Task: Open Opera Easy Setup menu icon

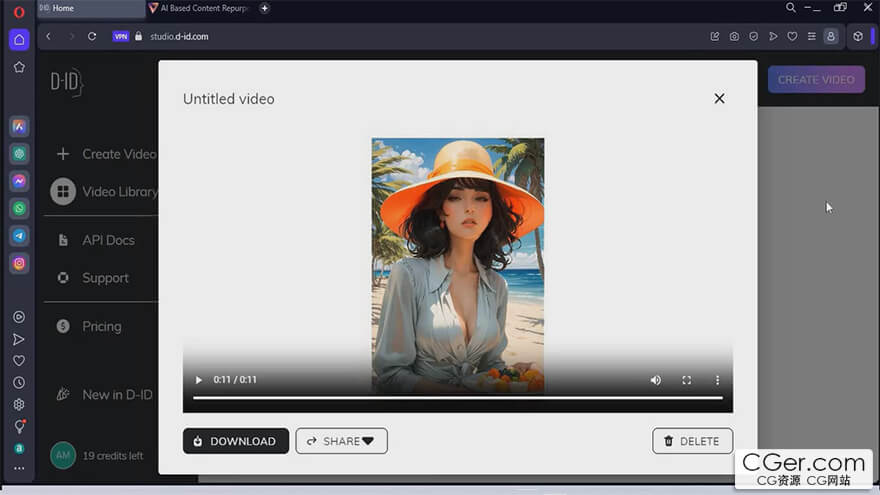Action: 811,36
